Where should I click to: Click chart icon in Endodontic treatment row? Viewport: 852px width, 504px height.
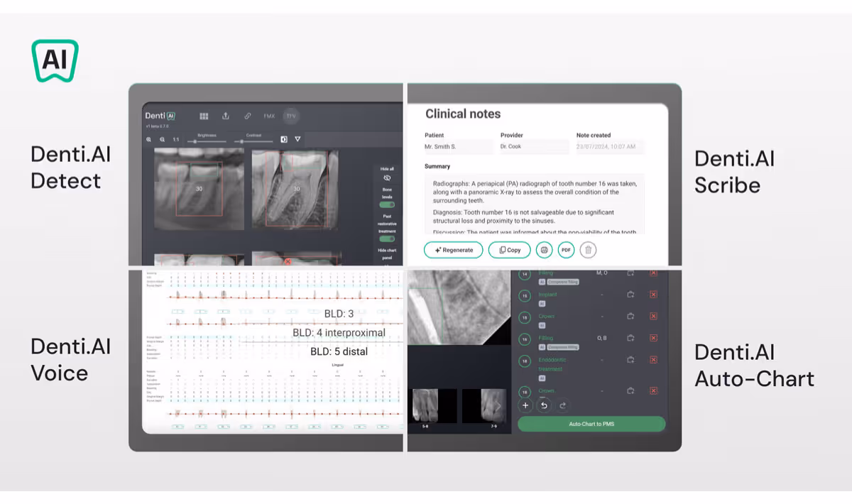[x=630, y=361]
